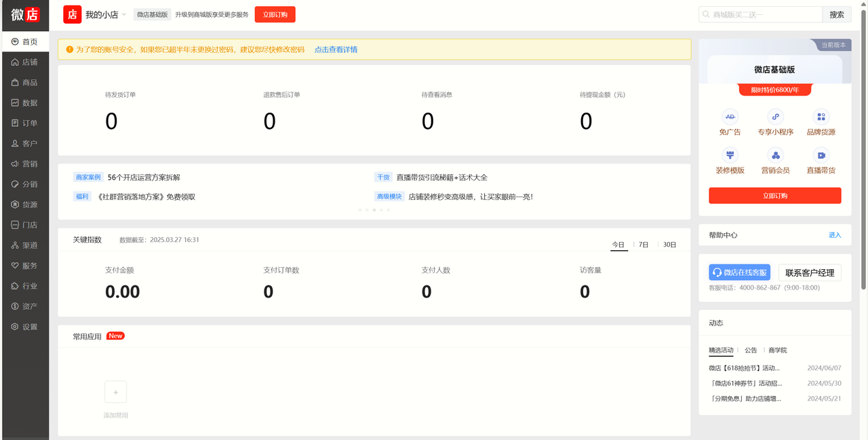Select the 装修模板 feature icon
Screen dimensions: 868x440
(x=730, y=161)
